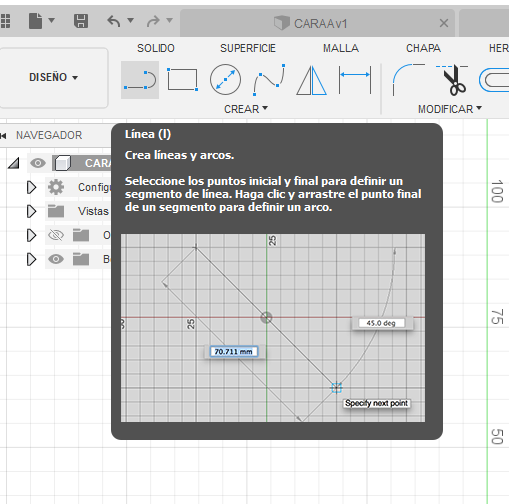Click the Save disk icon
This screenshot has width=509, height=504.
tap(81, 21)
